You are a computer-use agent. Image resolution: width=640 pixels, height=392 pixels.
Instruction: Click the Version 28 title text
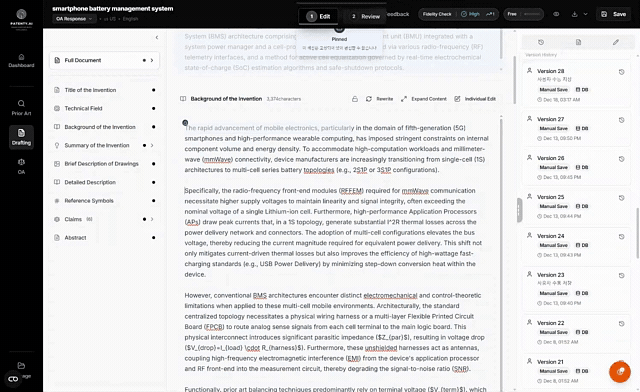click(550, 71)
